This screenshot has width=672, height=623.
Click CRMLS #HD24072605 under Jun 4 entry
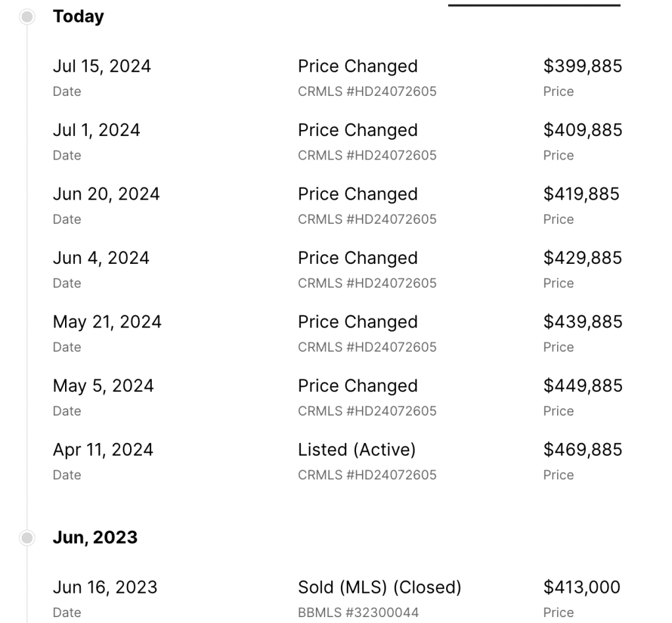[x=367, y=284]
